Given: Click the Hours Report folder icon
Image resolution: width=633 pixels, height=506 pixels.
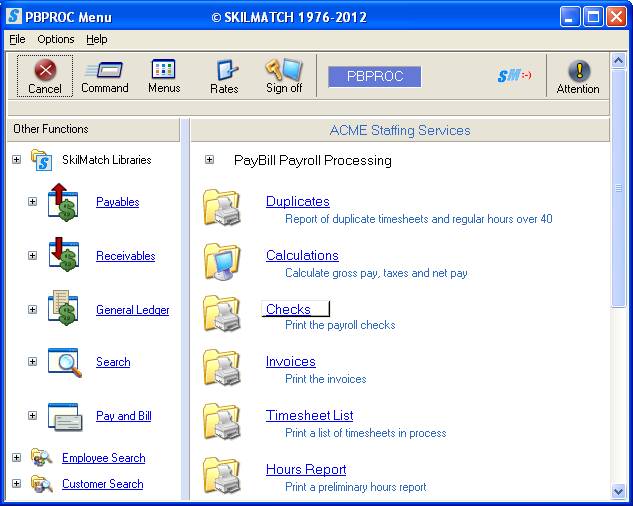Looking at the screenshot, I should [x=222, y=475].
